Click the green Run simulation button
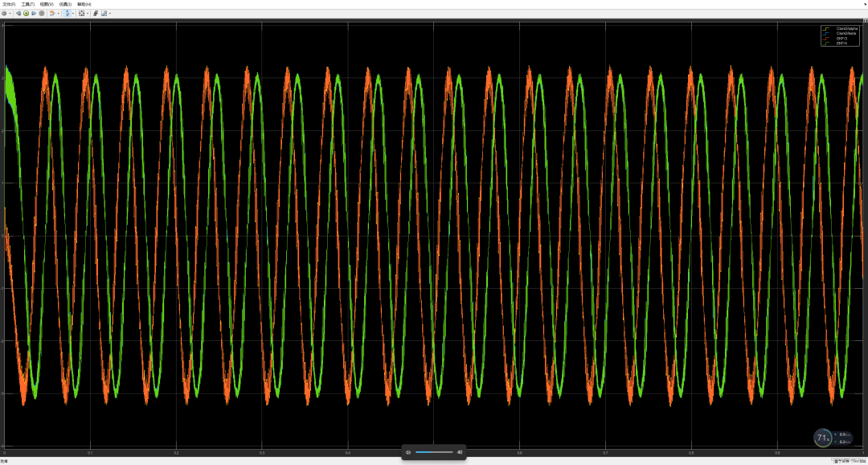 (26, 13)
